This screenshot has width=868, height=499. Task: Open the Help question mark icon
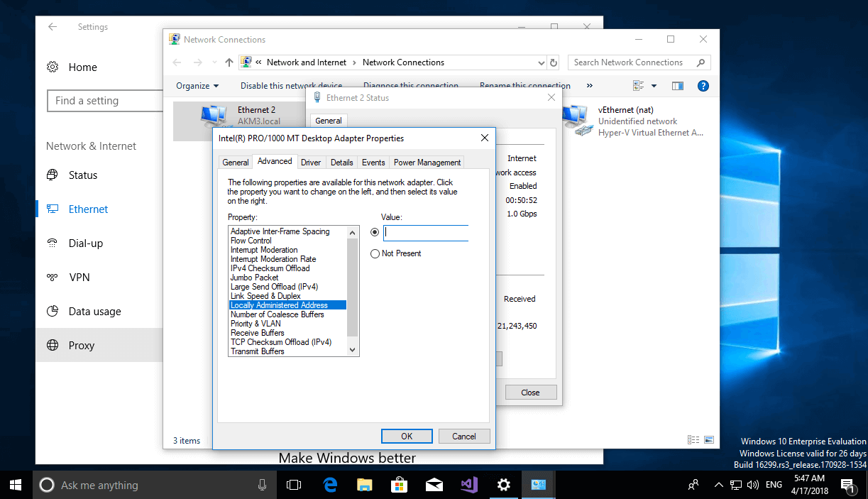pyautogui.click(x=703, y=86)
